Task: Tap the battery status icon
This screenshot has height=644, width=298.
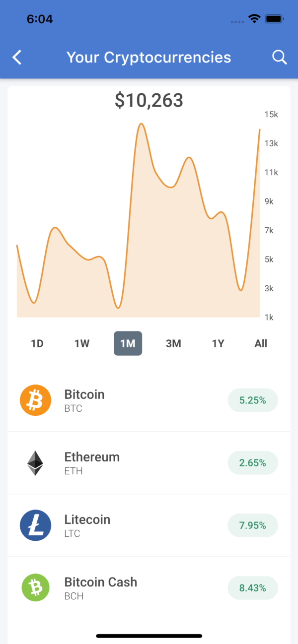Action: point(274,19)
